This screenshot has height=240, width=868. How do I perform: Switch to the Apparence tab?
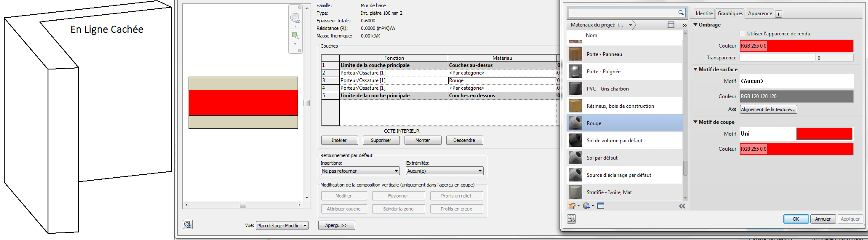pyautogui.click(x=760, y=13)
